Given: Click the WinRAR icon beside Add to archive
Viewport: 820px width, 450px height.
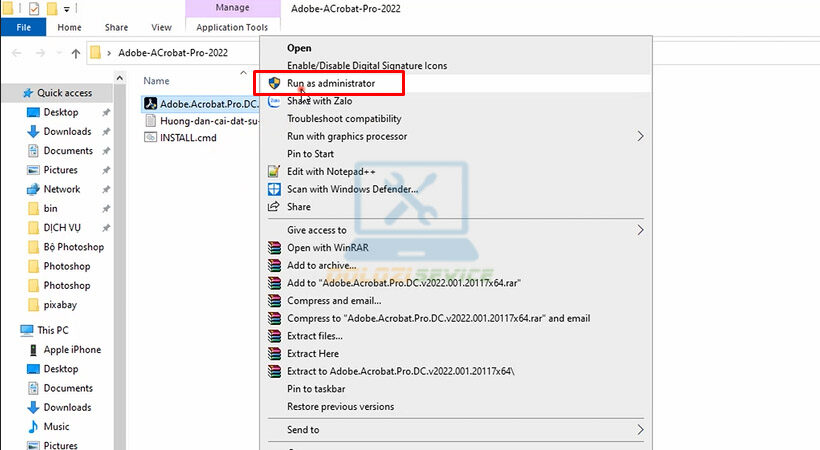Looking at the screenshot, I should pos(274,265).
